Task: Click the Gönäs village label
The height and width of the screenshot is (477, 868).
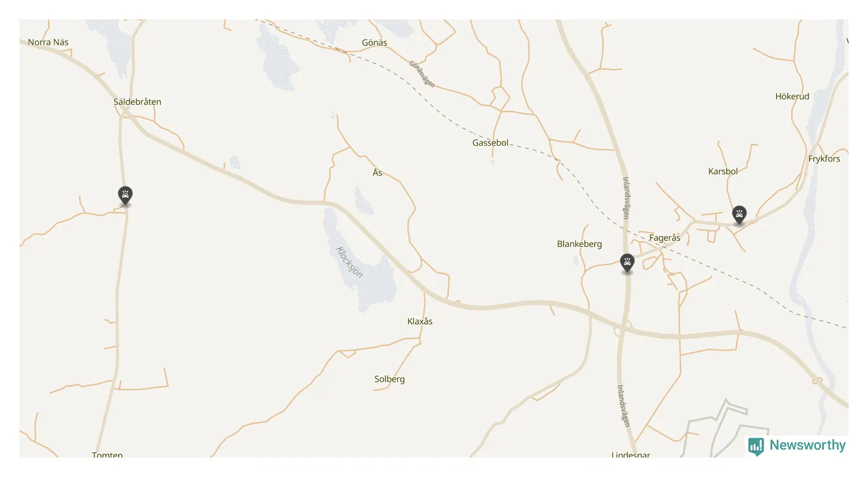Action: click(x=374, y=43)
